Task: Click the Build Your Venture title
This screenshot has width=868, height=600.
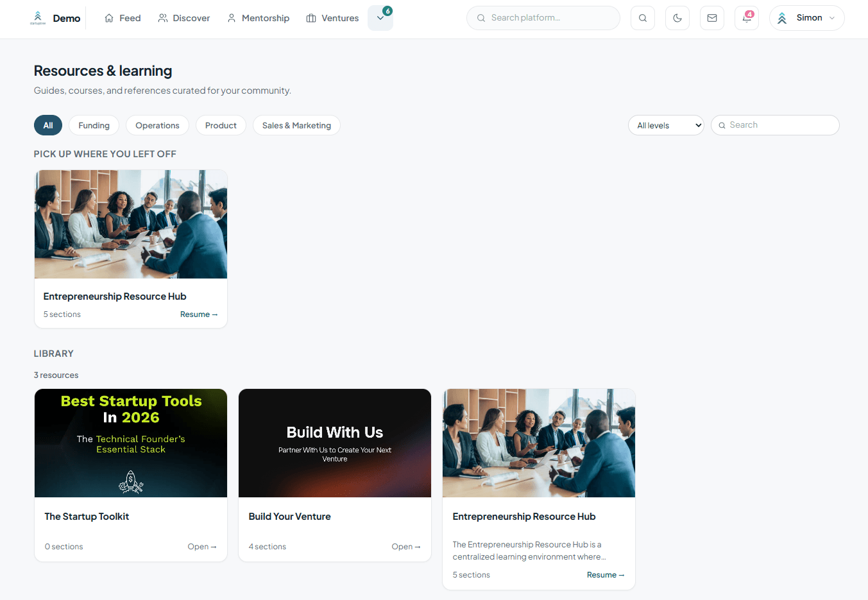Action: click(290, 517)
